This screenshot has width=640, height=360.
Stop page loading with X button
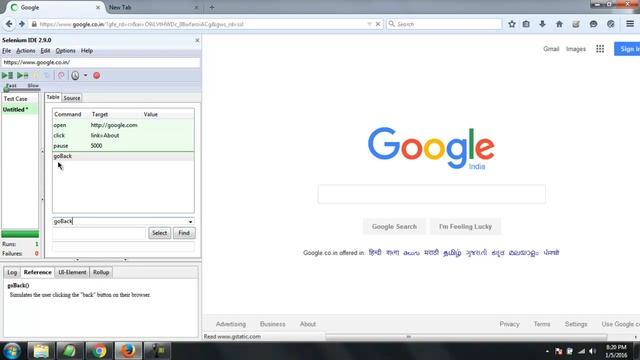point(378,24)
